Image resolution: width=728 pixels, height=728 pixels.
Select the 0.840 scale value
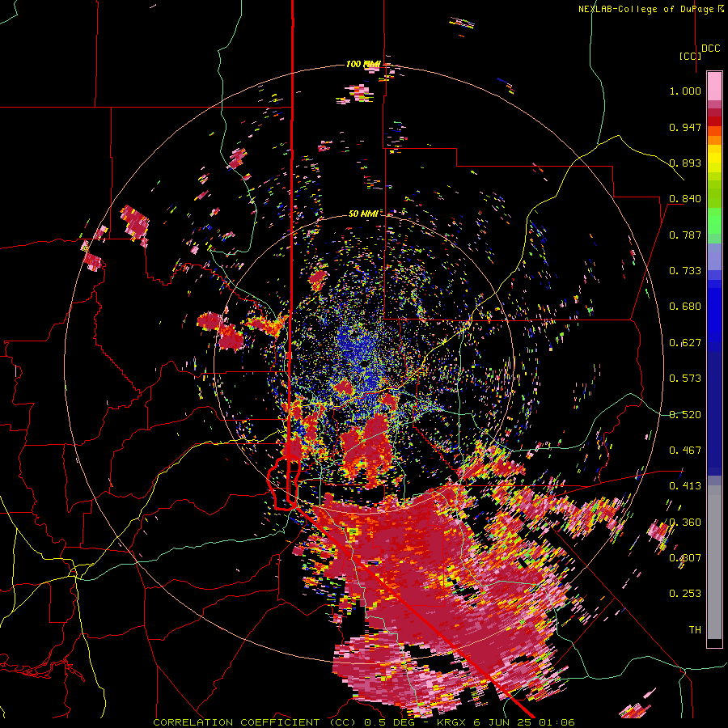coord(685,199)
